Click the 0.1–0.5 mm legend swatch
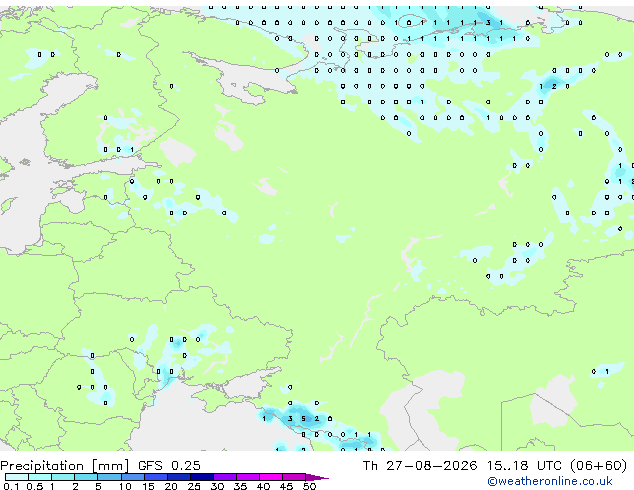Screen dimensions: 634x490 17,477
